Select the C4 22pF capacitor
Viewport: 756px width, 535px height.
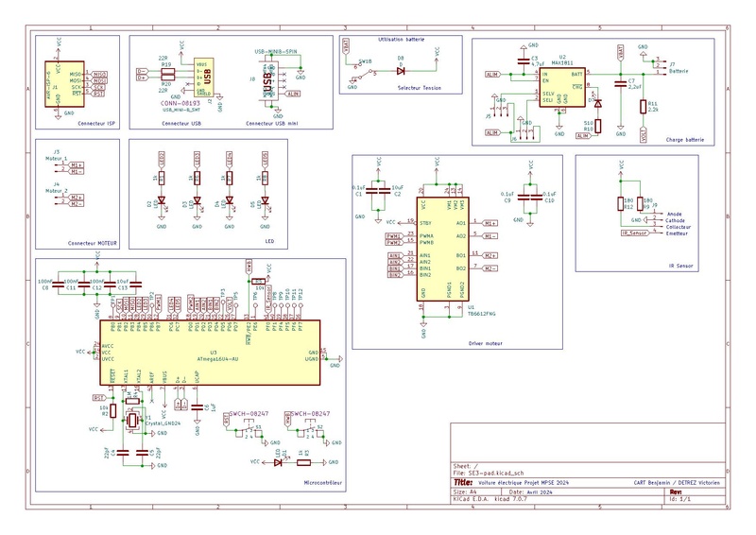tap(123, 453)
